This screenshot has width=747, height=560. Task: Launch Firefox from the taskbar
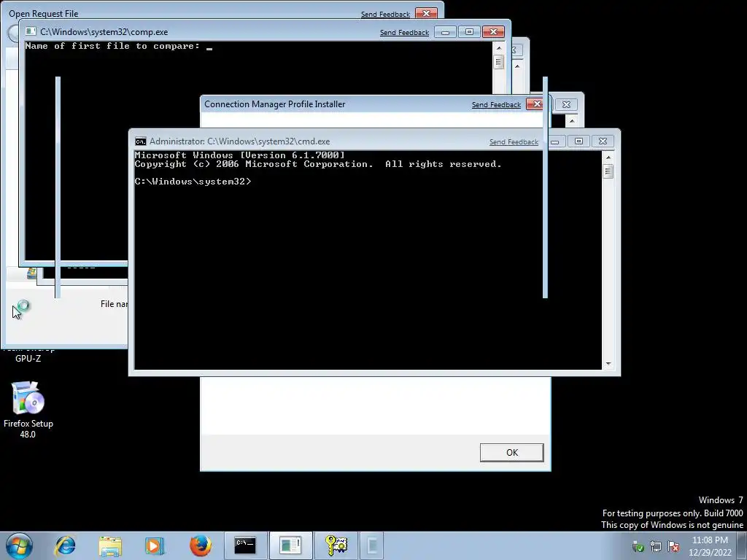201,545
